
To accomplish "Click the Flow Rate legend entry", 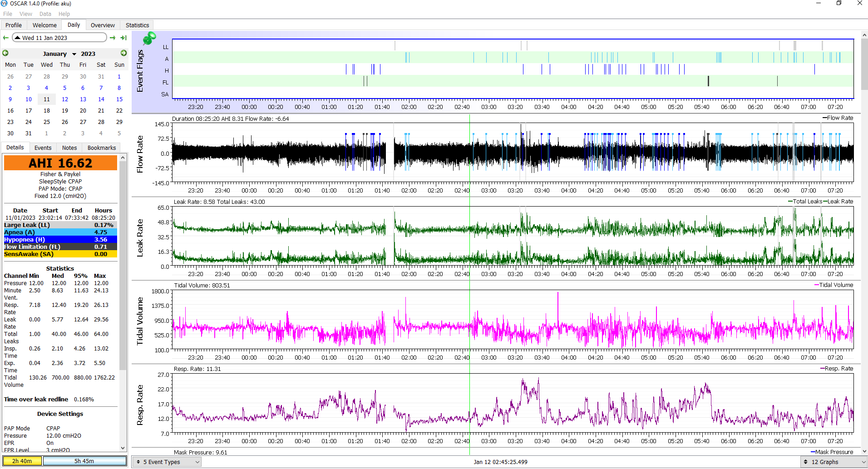I will pyautogui.click(x=838, y=118).
